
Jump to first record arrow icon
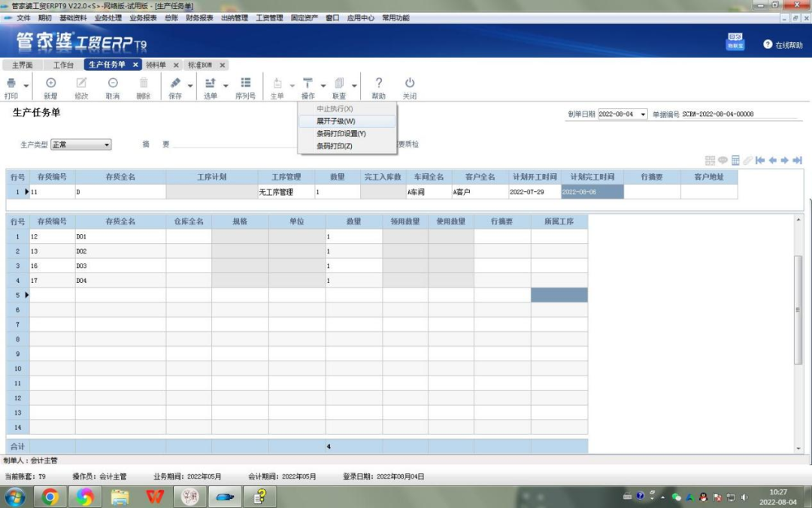tap(760, 160)
